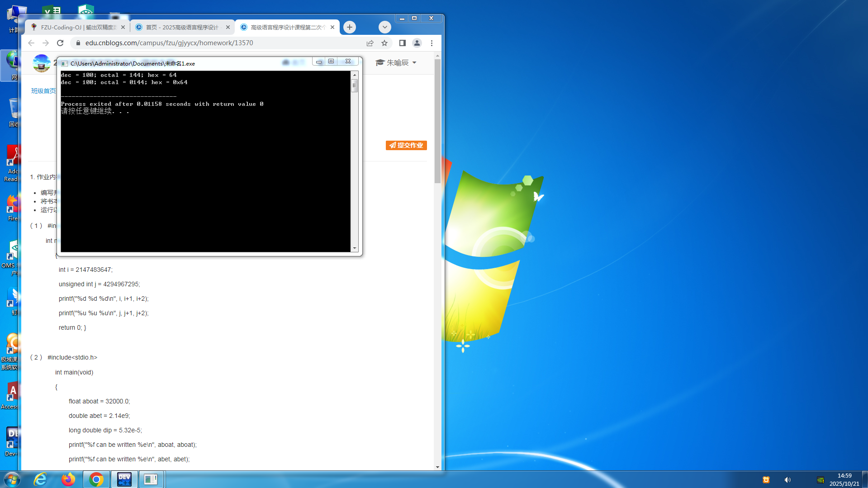
Task: Click the 'float aboat = 32000.0;' line
Action: coord(99,401)
